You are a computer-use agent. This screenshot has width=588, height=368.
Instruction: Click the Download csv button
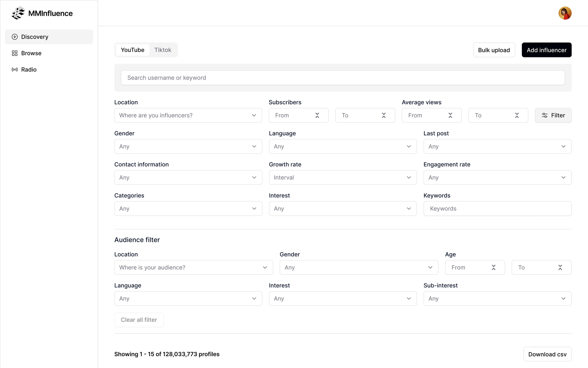(547, 354)
